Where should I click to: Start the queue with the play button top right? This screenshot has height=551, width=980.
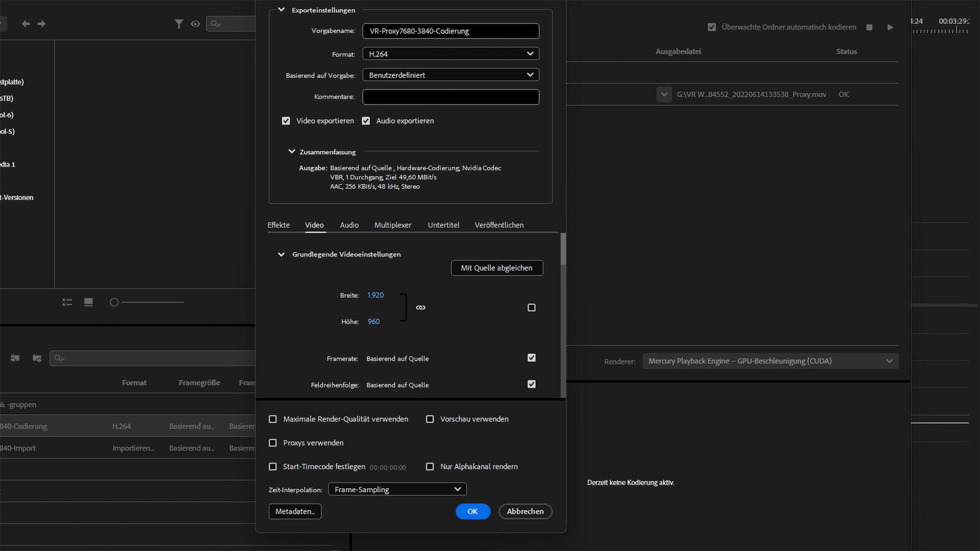point(891,27)
